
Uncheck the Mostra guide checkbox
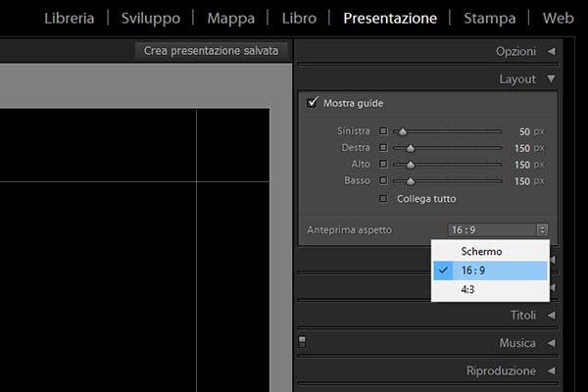point(313,103)
